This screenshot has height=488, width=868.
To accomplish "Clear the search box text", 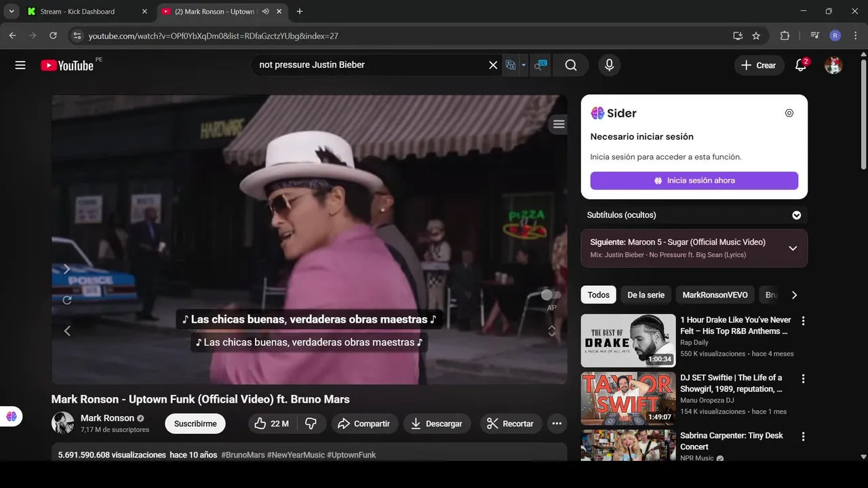I will 493,65.
